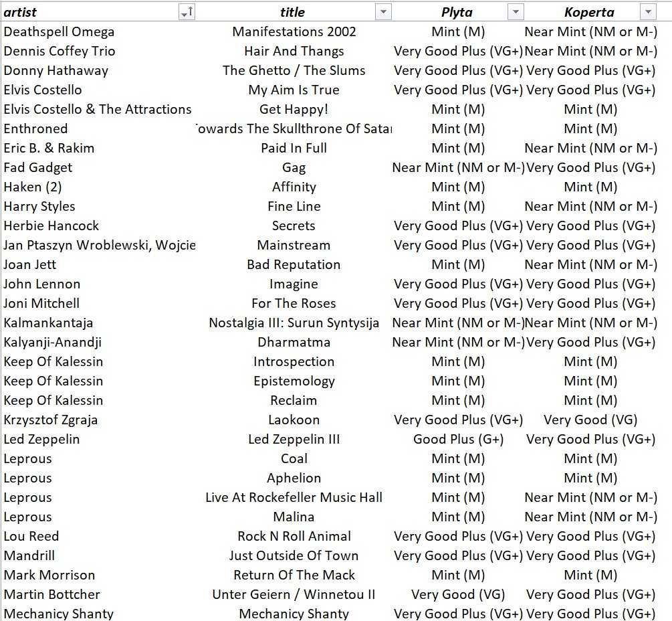Open the Koperta column filter dropdown
The width and height of the screenshot is (672, 621).
point(648,12)
